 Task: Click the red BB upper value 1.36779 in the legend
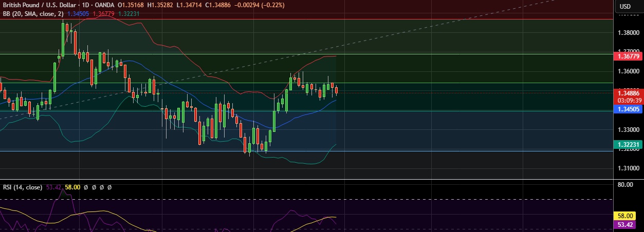103,13
